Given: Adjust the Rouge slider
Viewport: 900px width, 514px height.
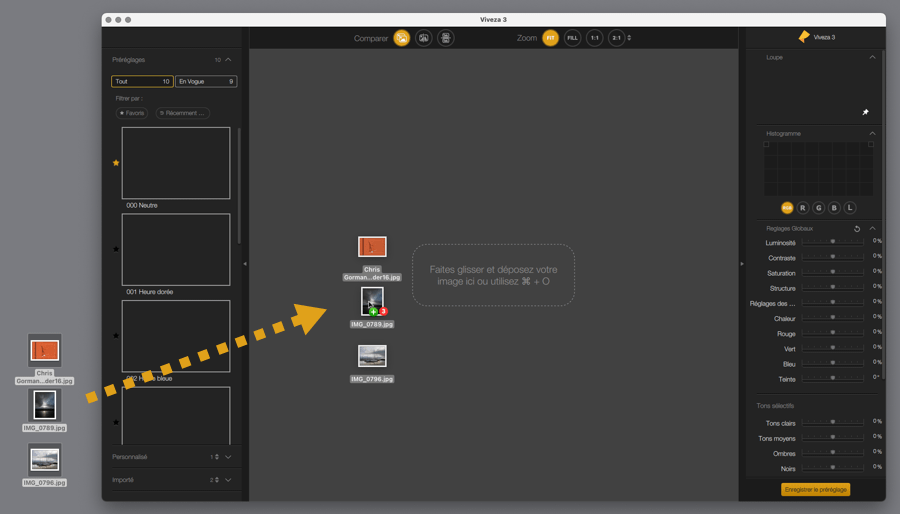Looking at the screenshot, I should tap(832, 333).
